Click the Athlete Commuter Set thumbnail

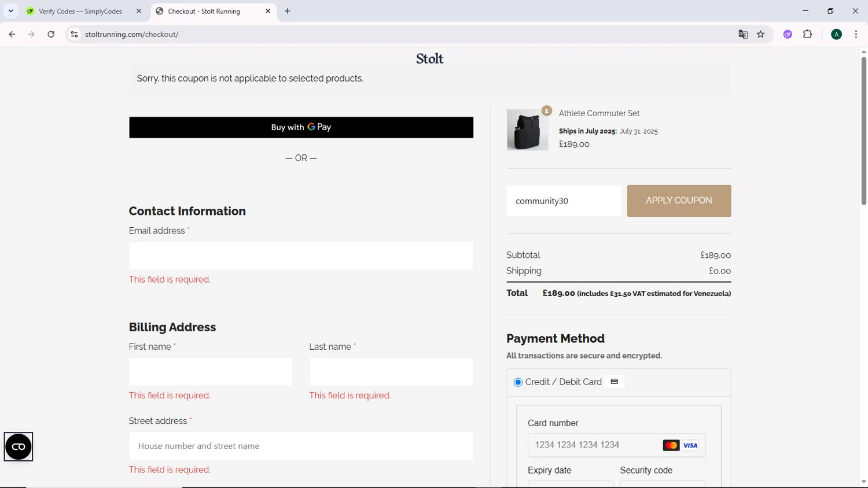point(527,130)
